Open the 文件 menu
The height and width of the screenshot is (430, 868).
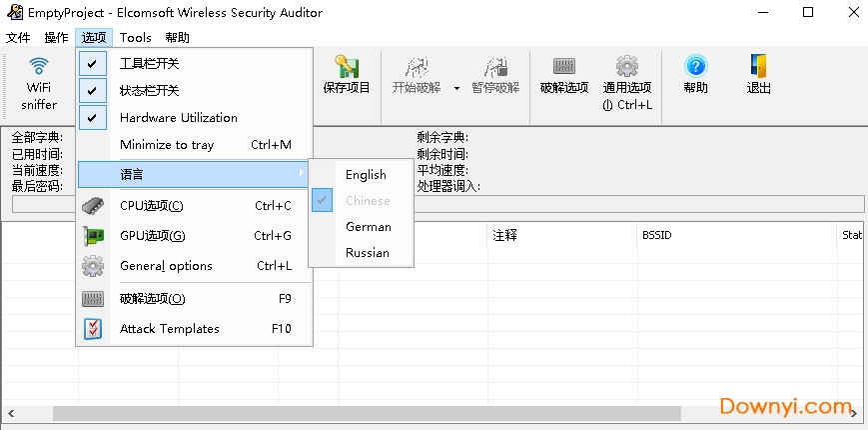18,38
